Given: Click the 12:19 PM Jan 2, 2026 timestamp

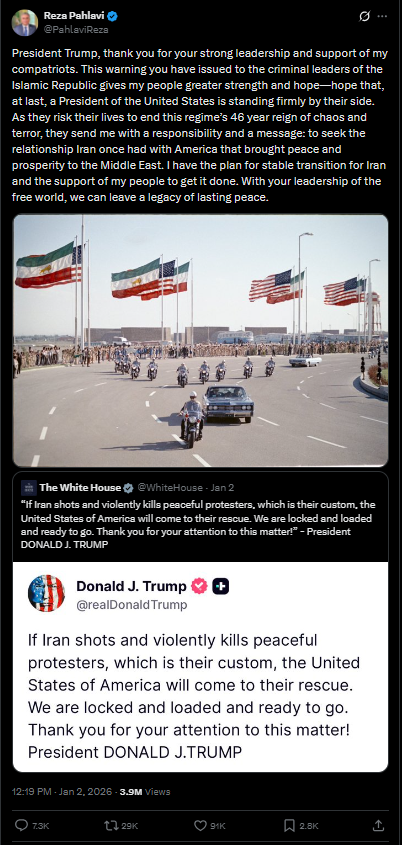Looking at the screenshot, I should tap(62, 792).
